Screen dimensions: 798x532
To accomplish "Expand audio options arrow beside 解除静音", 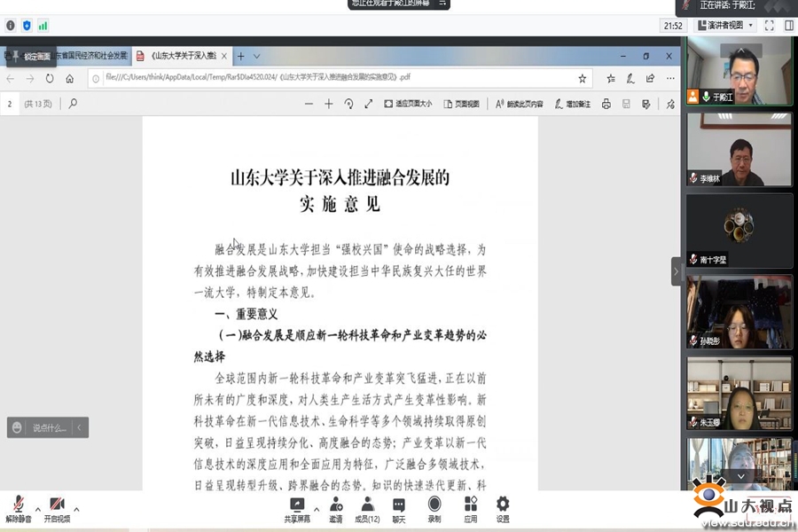I will tap(37, 510).
